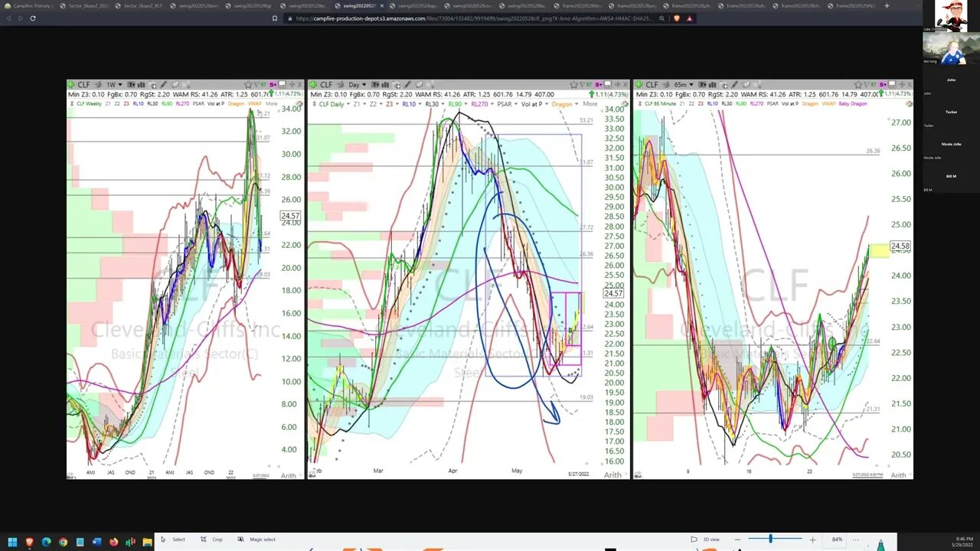This screenshot has width=980, height=551.
Task: Select CLF symbol on daily chart header
Action: coord(326,84)
